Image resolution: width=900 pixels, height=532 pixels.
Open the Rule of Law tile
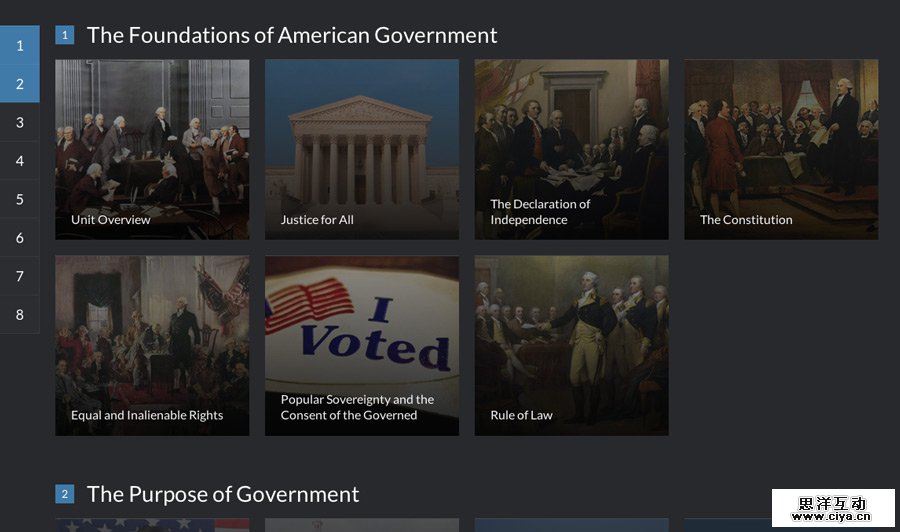tap(571, 345)
